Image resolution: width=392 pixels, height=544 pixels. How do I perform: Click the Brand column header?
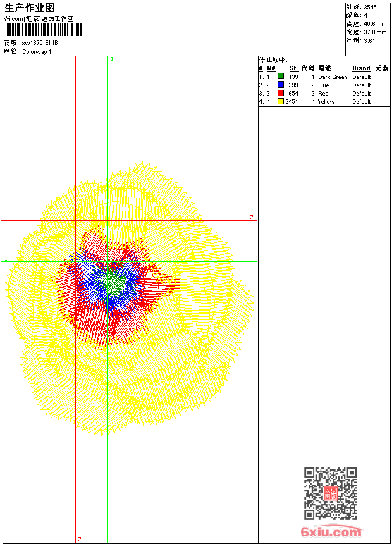pos(361,68)
